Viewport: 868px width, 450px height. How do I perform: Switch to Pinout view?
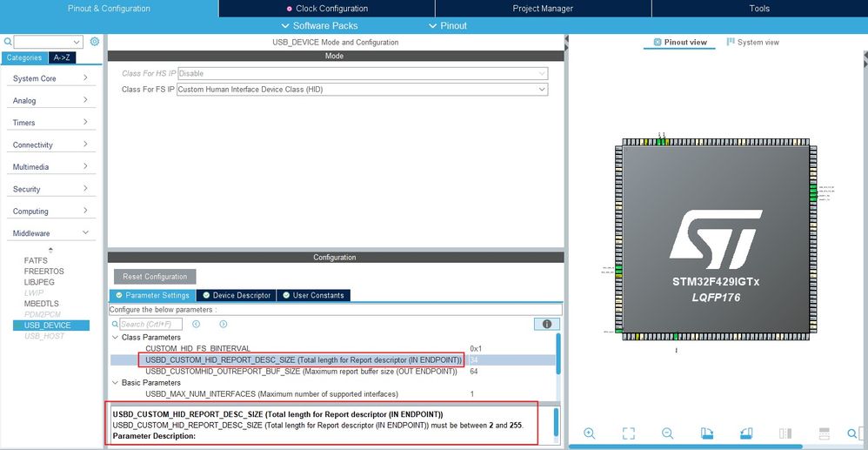680,42
